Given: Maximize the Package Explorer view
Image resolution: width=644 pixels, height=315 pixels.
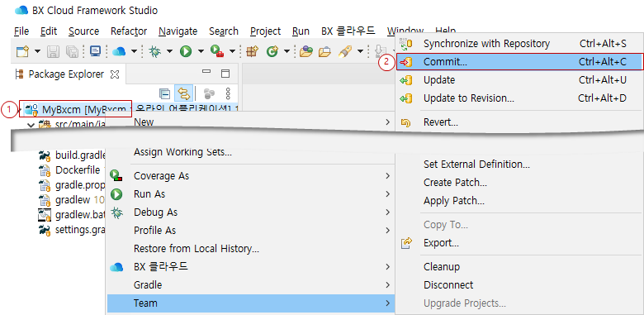Looking at the screenshot, I should (225, 74).
